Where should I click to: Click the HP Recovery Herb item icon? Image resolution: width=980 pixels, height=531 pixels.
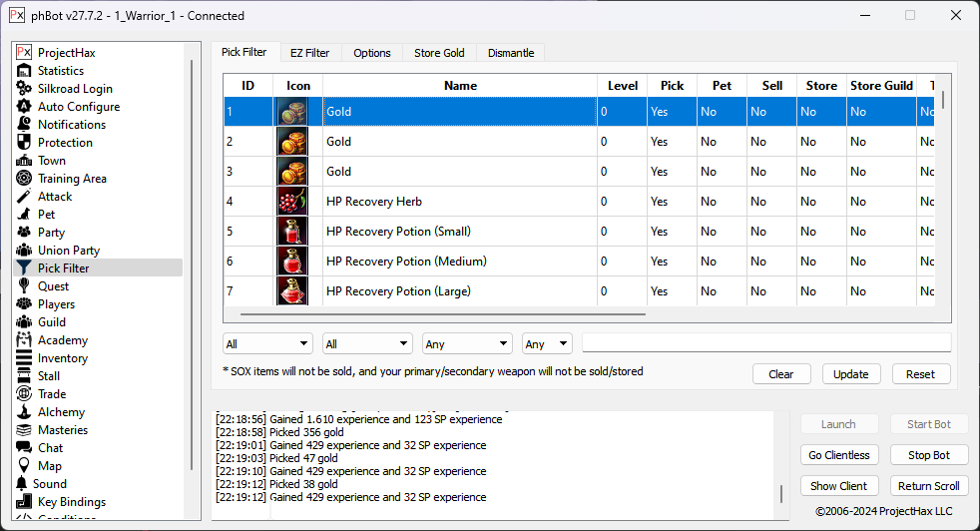tap(291, 202)
